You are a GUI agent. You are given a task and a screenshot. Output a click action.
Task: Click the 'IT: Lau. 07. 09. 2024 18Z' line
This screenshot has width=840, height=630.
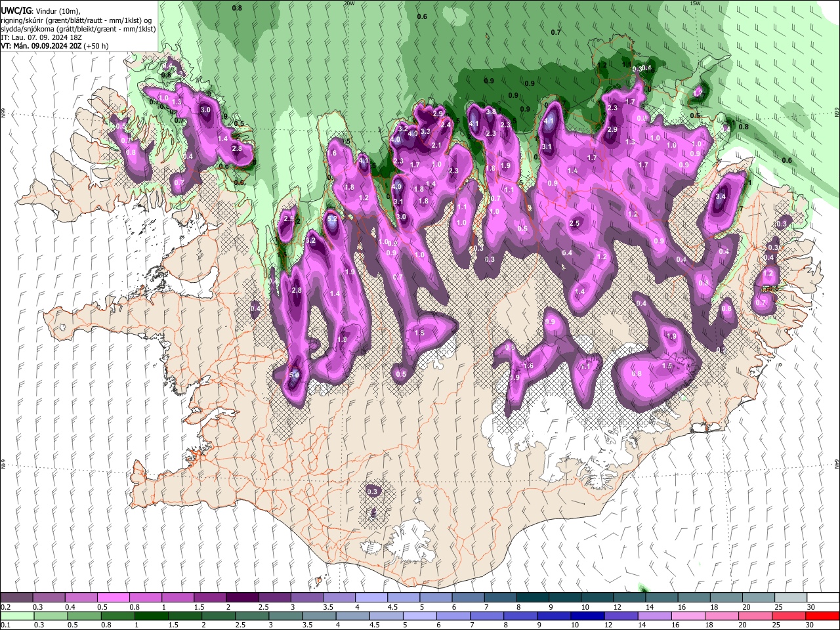(42, 37)
